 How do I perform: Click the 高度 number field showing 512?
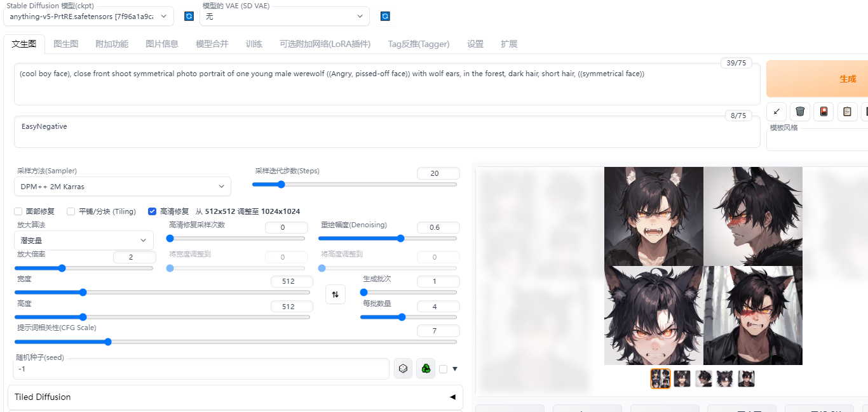click(292, 307)
